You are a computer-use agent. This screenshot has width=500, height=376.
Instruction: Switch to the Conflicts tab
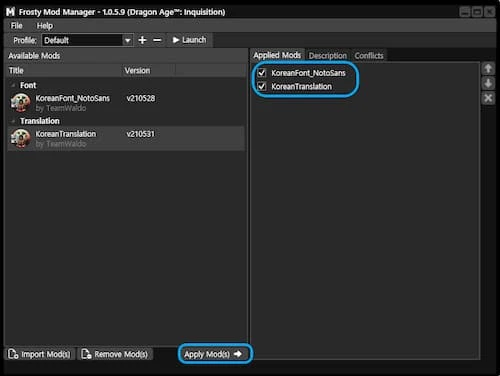click(369, 56)
